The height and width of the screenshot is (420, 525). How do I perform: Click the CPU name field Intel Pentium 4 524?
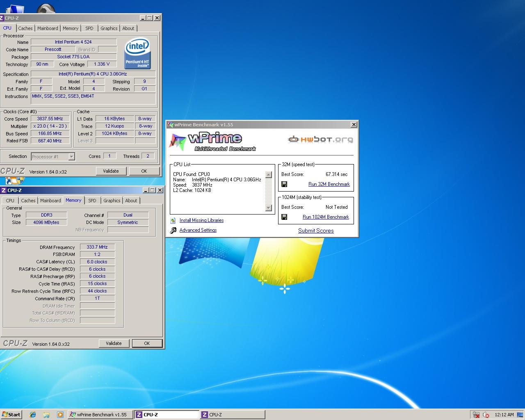click(x=73, y=42)
